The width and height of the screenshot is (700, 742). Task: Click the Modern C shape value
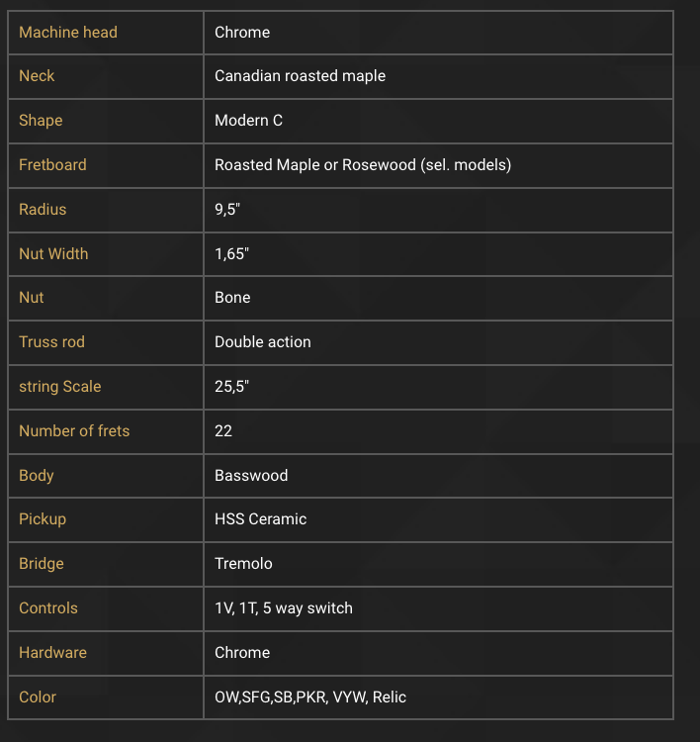click(x=248, y=120)
